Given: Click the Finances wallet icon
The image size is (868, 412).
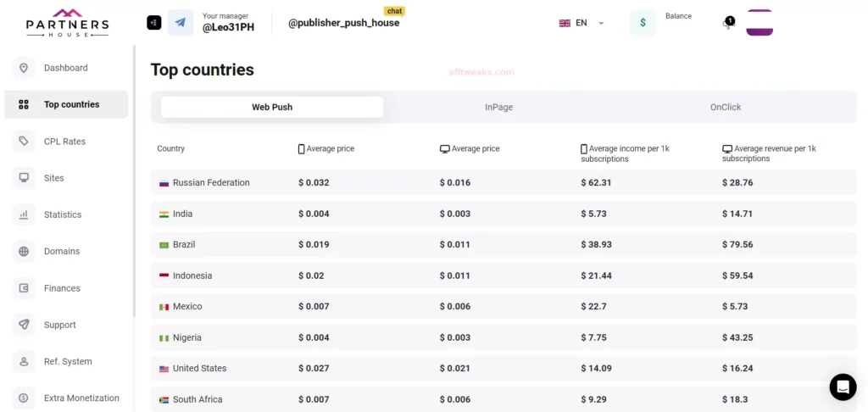Looking at the screenshot, I should [23, 288].
